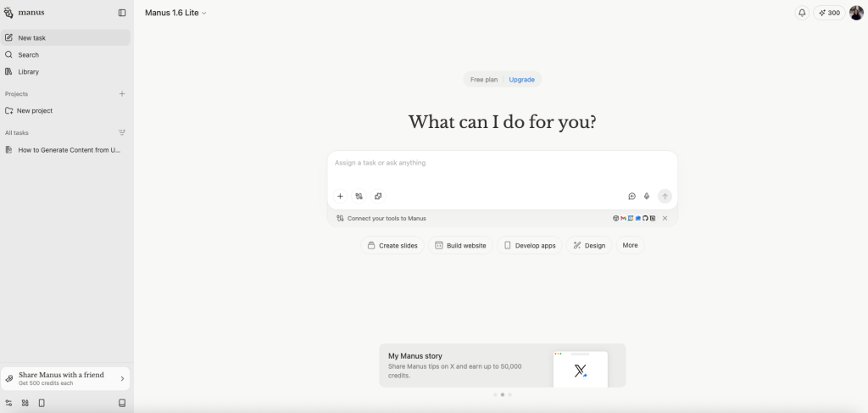This screenshot has height=413, width=868.
Task: Open the notifications bell icon
Action: [802, 13]
